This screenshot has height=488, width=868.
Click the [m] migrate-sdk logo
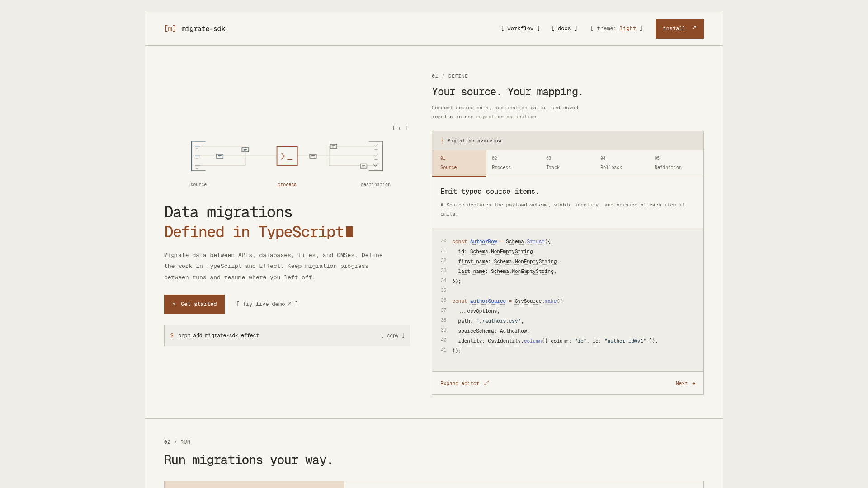(195, 29)
